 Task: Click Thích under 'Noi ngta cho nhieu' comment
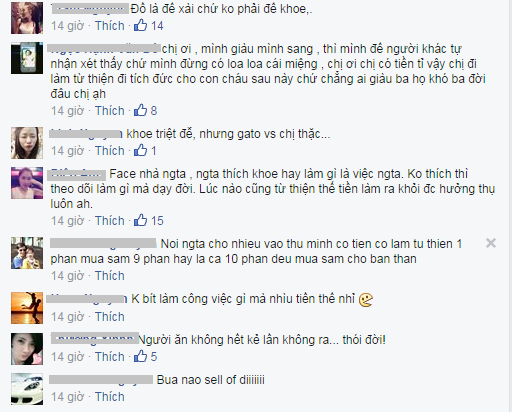tap(110, 276)
